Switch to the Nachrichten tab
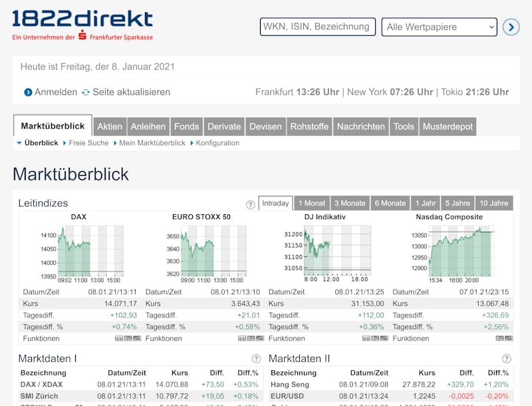This screenshot has height=406, width=532. pos(361,126)
